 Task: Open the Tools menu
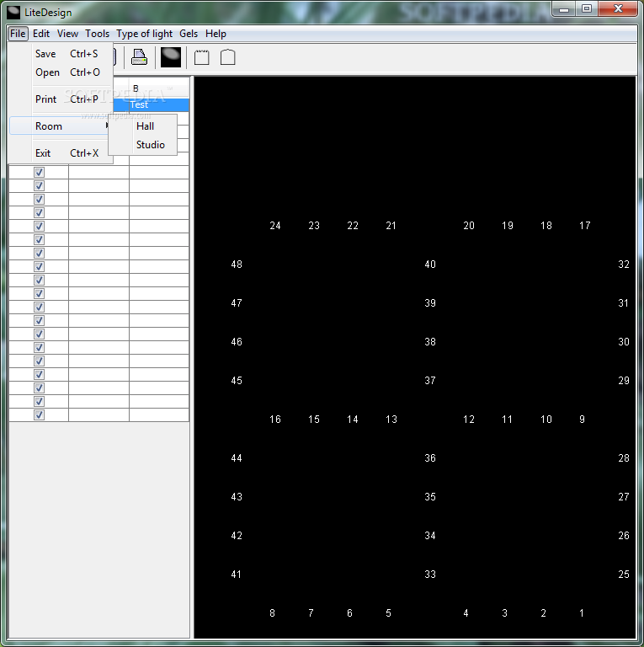coord(98,34)
